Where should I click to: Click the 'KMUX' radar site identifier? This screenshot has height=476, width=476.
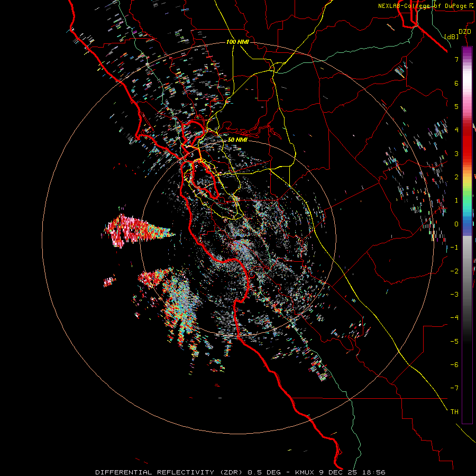point(305,472)
